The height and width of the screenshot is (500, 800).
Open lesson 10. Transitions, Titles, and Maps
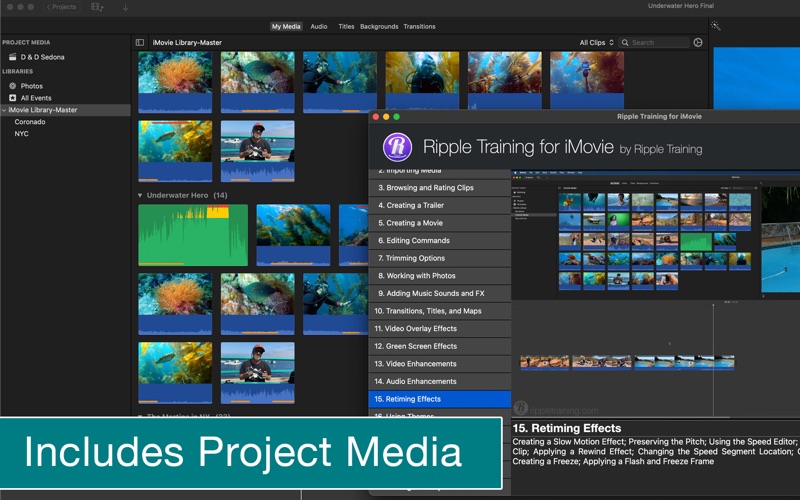pyautogui.click(x=439, y=311)
